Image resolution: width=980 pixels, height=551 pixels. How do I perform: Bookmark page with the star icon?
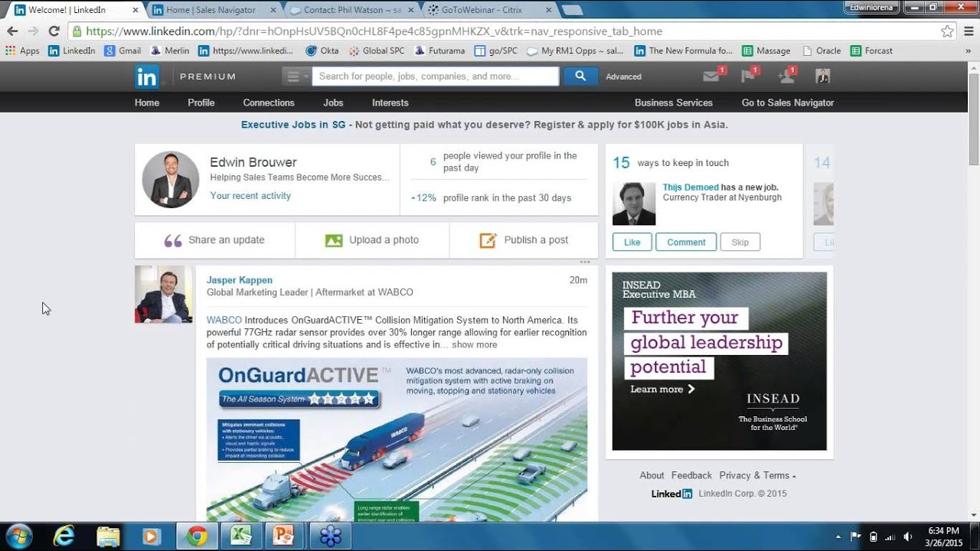pos(948,31)
